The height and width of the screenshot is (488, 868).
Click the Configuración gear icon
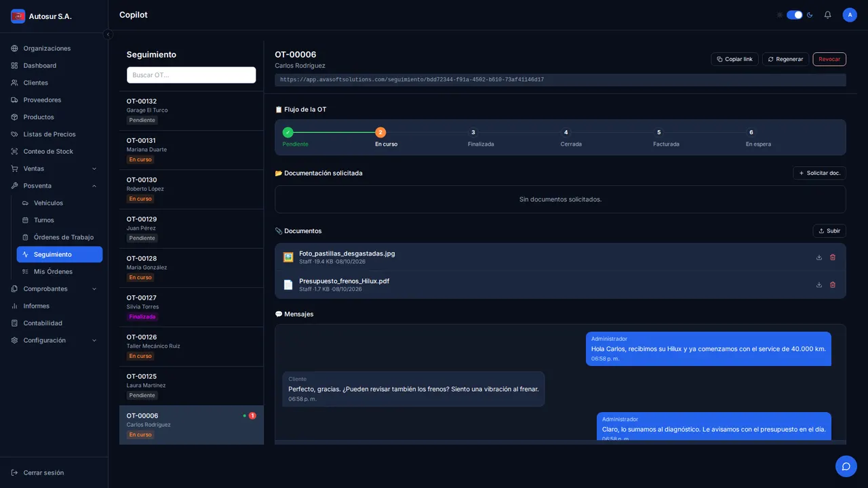[14, 340]
